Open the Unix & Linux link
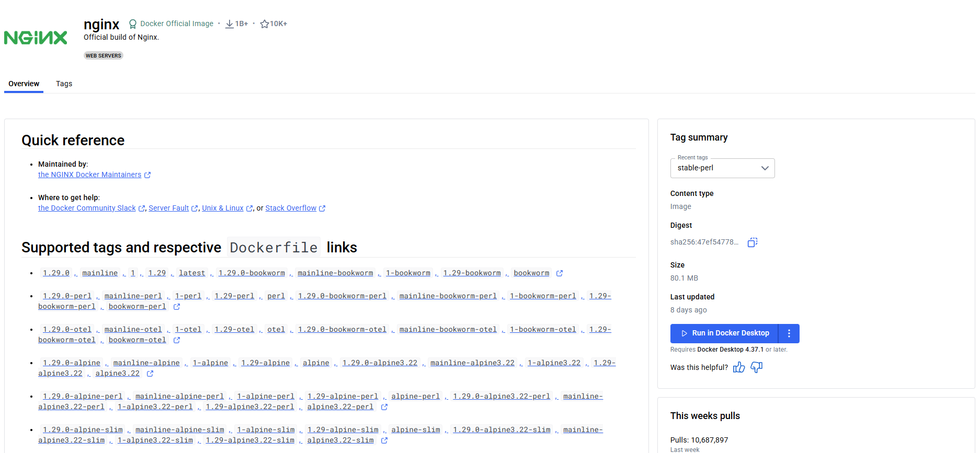The height and width of the screenshot is (453, 980). tap(223, 208)
